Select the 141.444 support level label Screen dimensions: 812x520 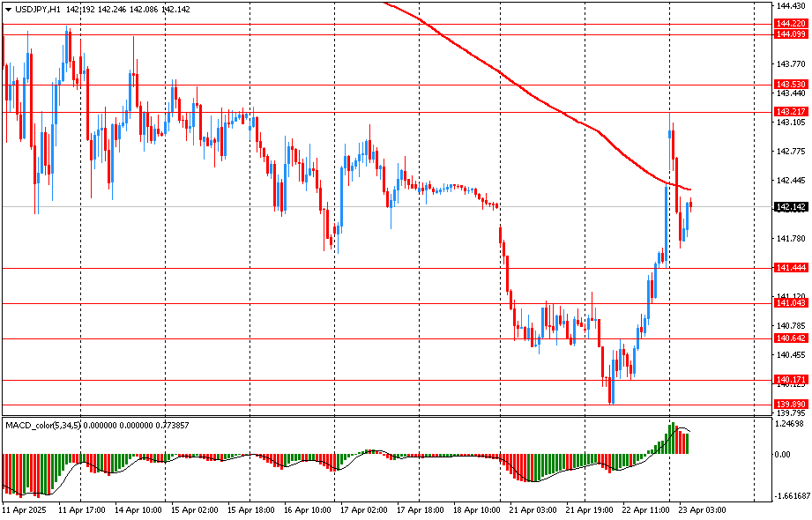coord(789,267)
